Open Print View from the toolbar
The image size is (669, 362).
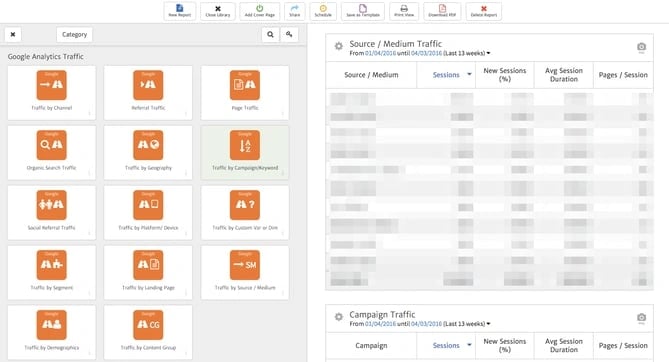tap(404, 11)
